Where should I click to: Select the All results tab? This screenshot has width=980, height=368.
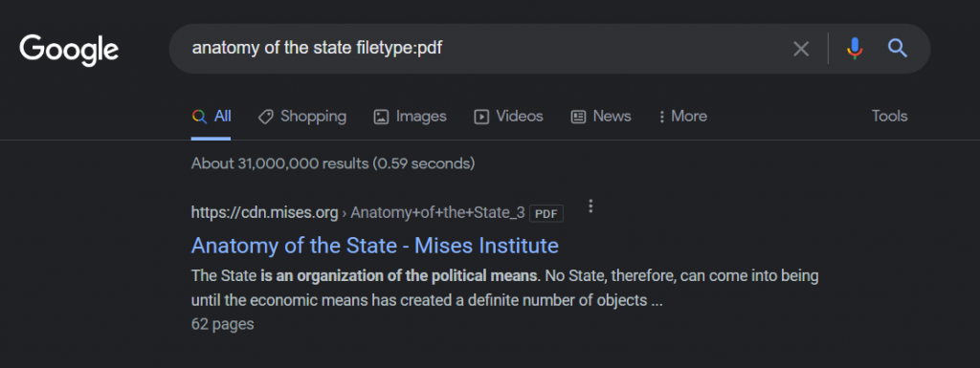click(212, 117)
